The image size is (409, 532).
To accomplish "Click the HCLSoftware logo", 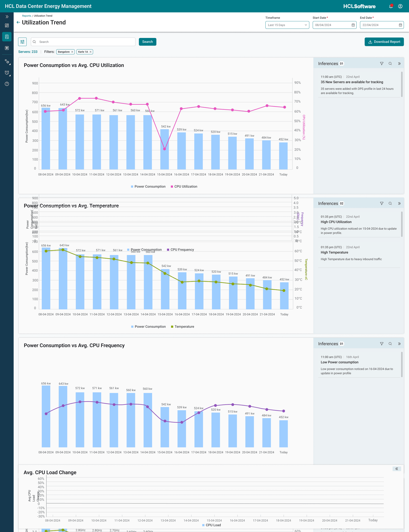I will click(359, 6).
